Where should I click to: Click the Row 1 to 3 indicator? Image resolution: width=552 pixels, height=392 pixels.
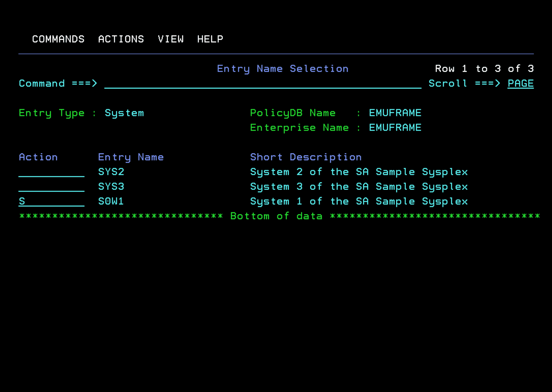[484, 69]
